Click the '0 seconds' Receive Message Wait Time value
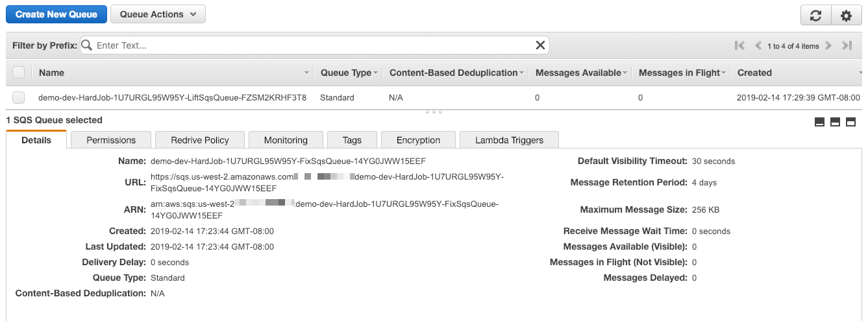Image resolution: width=868 pixels, height=321 pixels. [x=711, y=231]
